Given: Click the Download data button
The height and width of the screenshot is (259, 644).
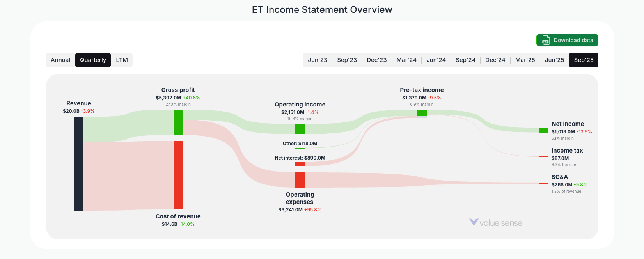Looking at the screenshot, I should [567, 40].
